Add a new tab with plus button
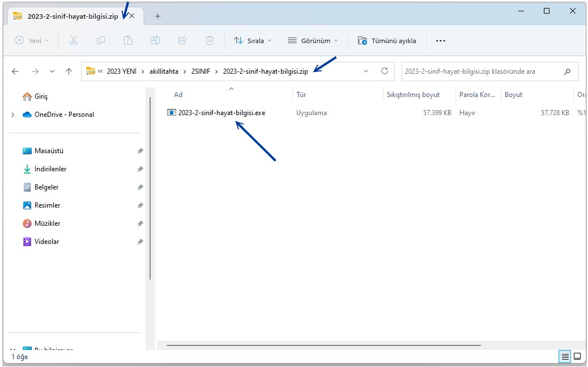The width and height of the screenshot is (588, 367). tap(157, 16)
